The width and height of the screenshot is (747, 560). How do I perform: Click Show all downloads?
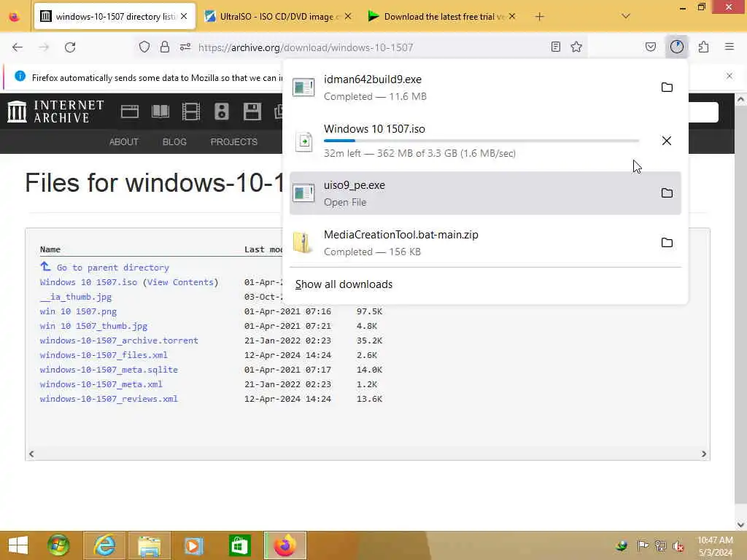pos(344,284)
